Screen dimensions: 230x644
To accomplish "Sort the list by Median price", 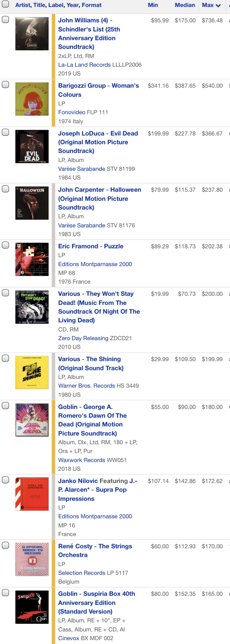I will pyautogui.click(x=185, y=5).
